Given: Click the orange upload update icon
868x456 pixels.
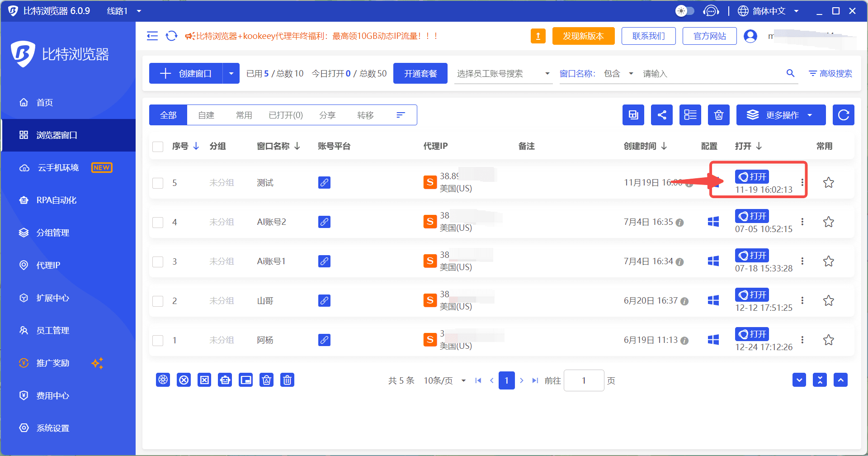Looking at the screenshot, I should 538,36.
